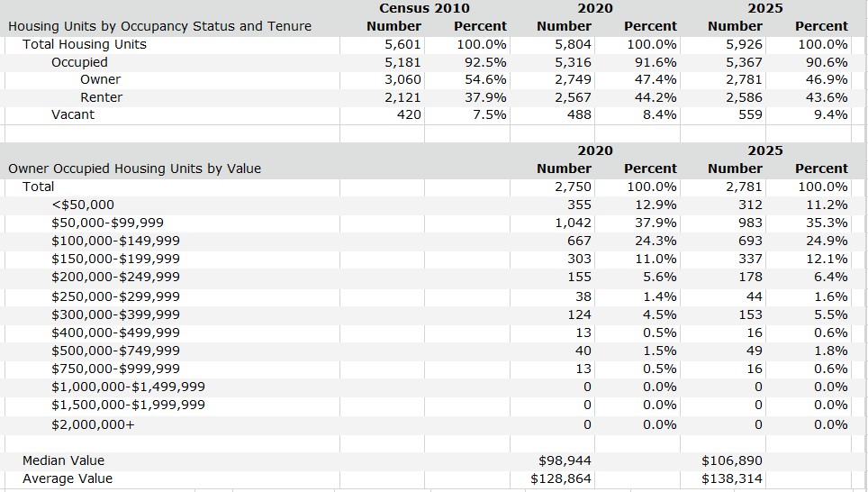This screenshot has height=492, width=868.
Task: Click the 2025 number 337 cell
Action: (751, 259)
